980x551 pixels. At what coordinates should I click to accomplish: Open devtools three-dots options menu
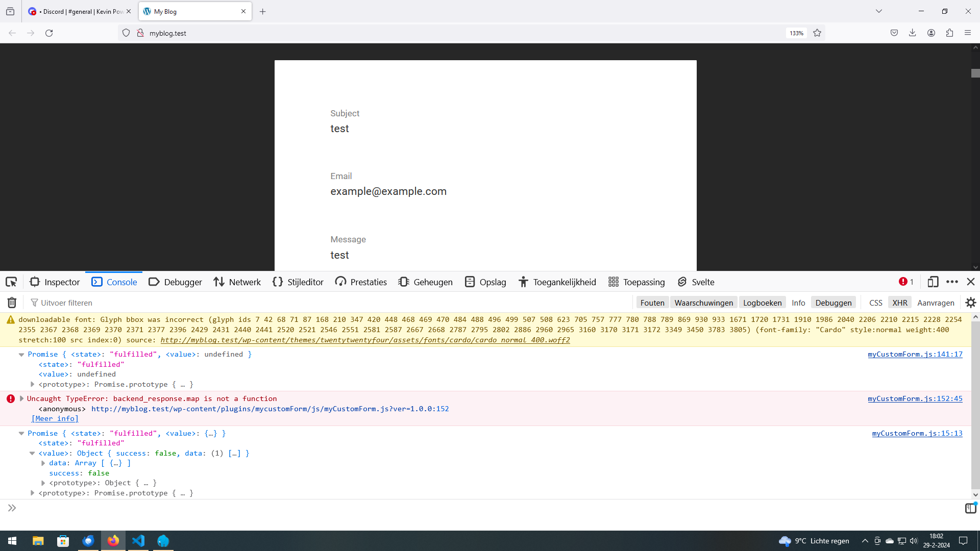click(952, 282)
